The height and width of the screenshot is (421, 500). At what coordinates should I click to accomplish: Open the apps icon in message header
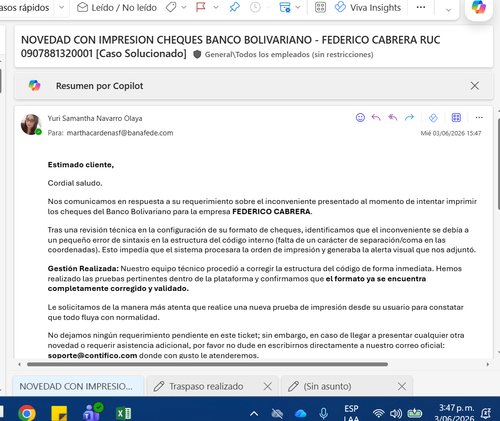[456, 117]
